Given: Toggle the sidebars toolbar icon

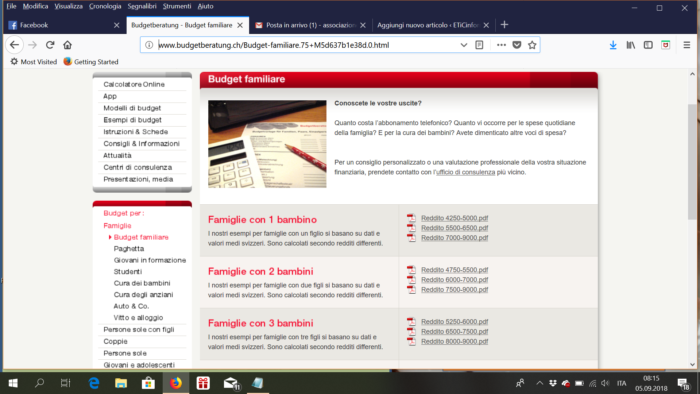Looking at the screenshot, I should [x=648, y=45].
